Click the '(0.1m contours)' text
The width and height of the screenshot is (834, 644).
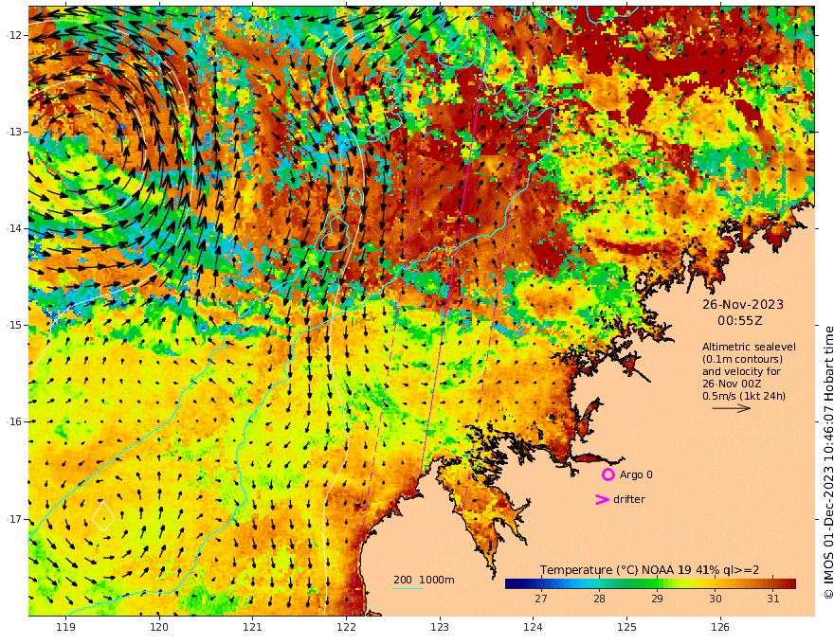coord(742,359)
